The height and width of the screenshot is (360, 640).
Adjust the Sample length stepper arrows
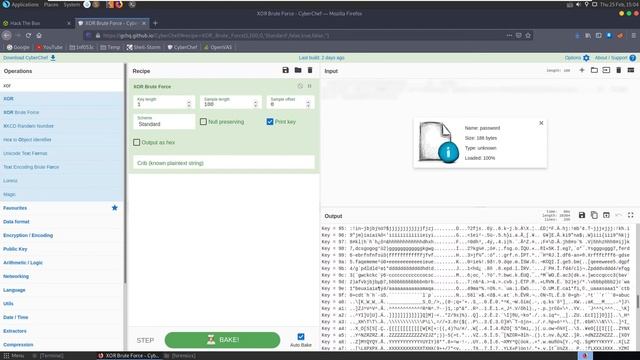pyautogui.click(x=256, y=104)
